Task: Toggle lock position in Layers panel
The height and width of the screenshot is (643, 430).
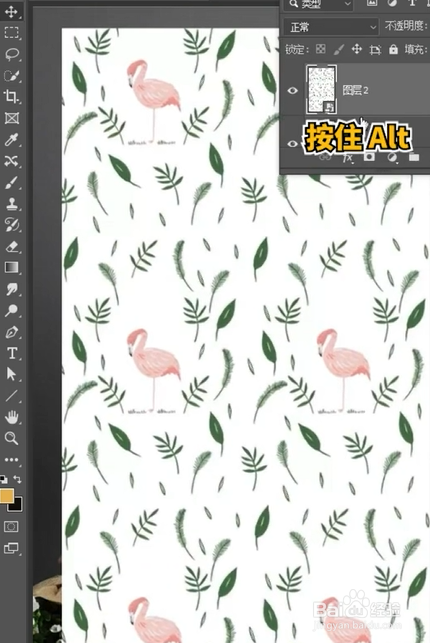Action: [x=357, y=50]
